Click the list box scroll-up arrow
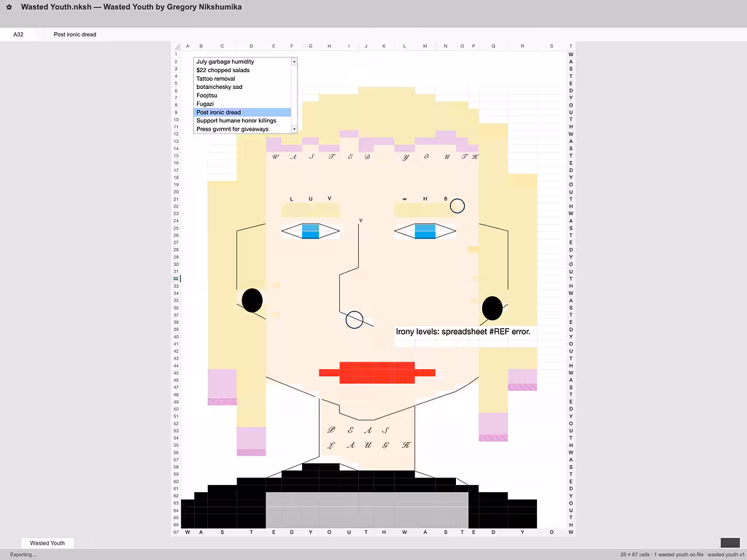747x560 pixels. pos(295,61)
